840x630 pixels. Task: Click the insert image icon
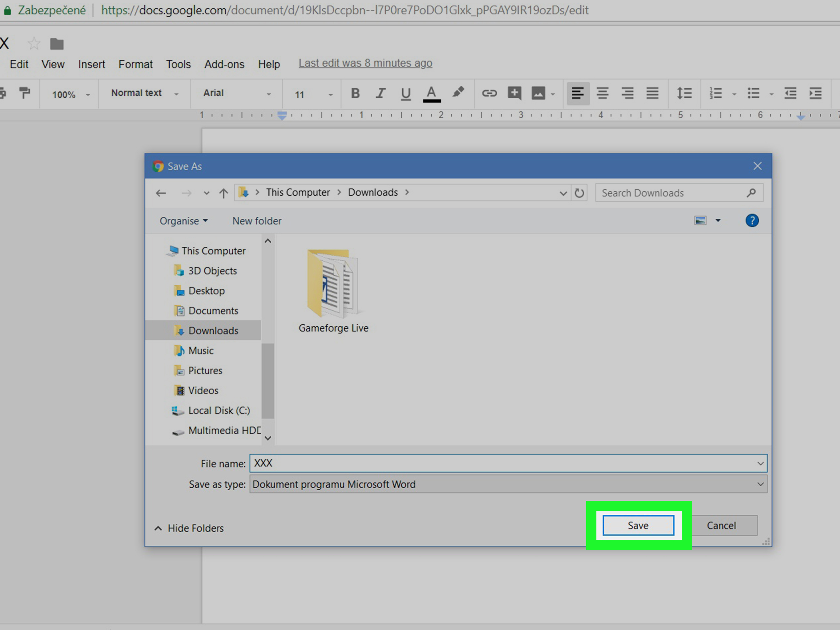tap(538, 93)
